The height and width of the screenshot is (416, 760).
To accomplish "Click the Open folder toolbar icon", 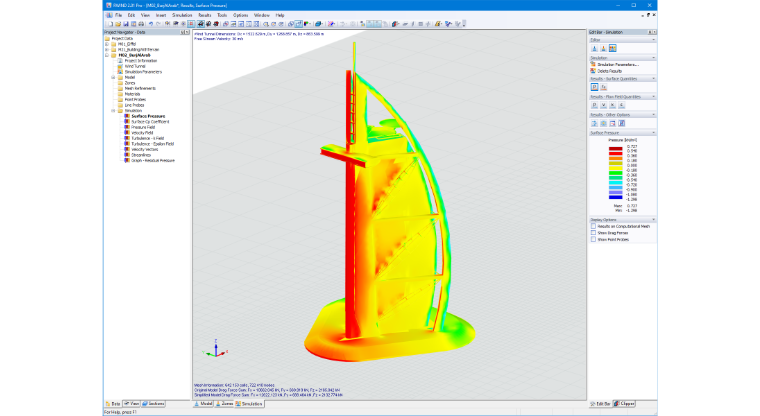I will pos(118,24).
